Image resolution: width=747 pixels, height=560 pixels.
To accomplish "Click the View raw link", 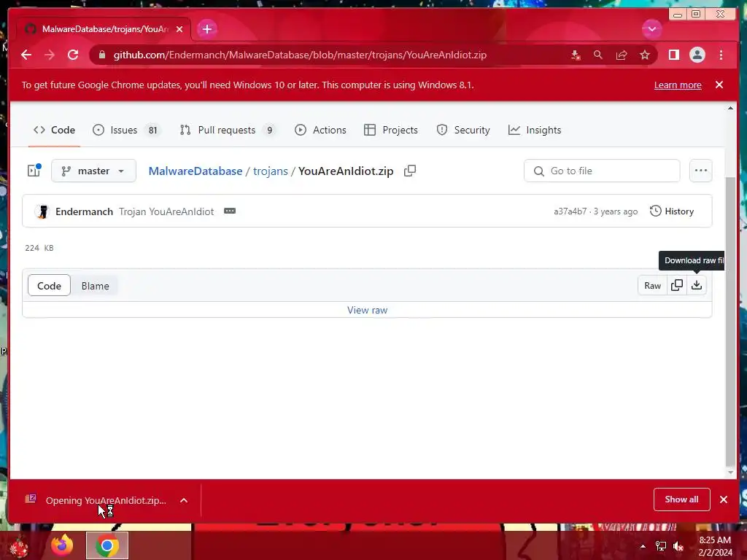I will (368, 310).
